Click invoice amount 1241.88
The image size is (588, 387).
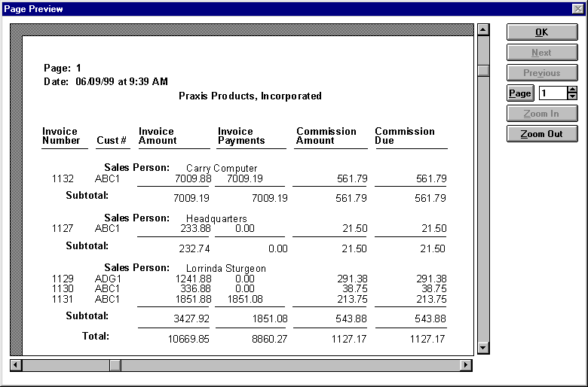pos(193,279)
